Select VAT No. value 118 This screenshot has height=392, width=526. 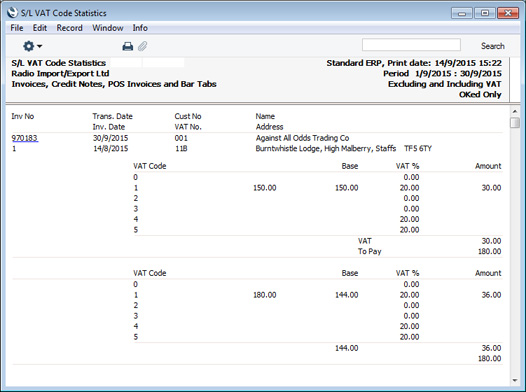(x=181, y=148)
